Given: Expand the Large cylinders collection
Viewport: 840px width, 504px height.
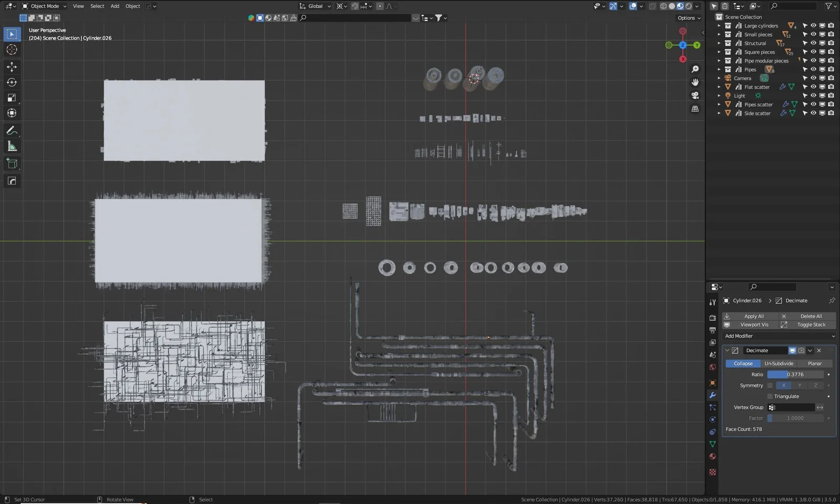Looking at the screenshot, I should coord(719,26).
